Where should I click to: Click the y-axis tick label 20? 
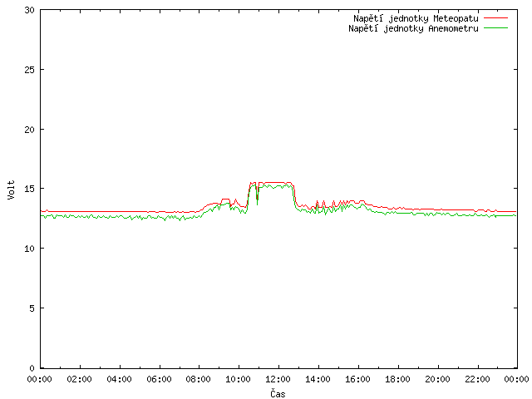30,130
